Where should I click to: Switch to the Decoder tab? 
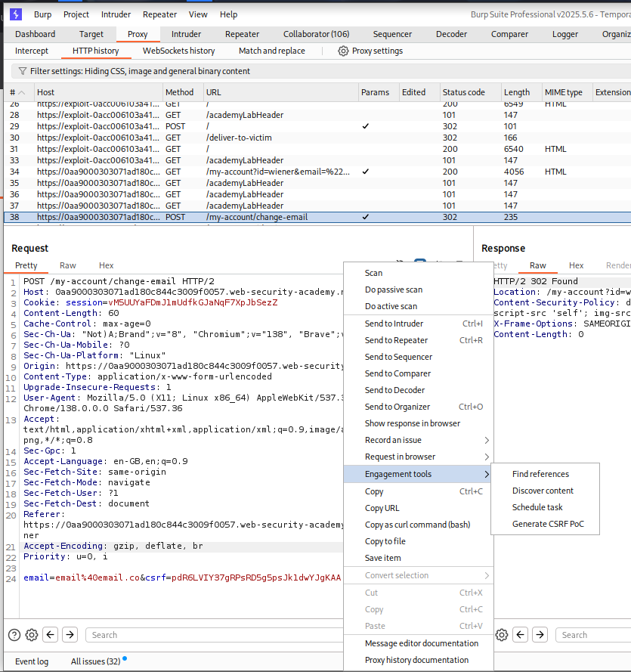(x=451, y=34)
